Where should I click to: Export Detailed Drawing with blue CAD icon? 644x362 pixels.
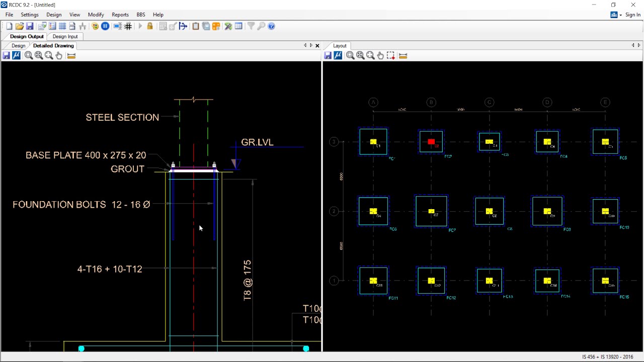click(16, 55)
